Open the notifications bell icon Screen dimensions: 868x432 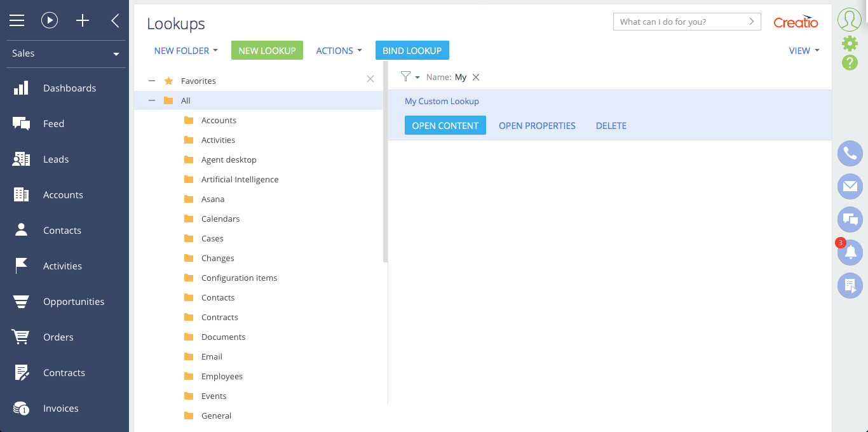tap(850, 252)
